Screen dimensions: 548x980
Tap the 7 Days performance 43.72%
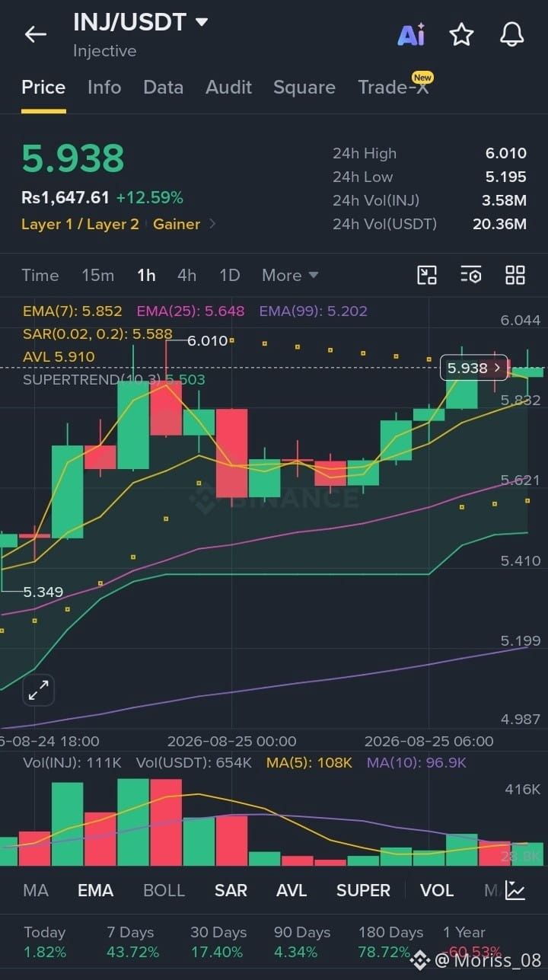coord(133,952)
